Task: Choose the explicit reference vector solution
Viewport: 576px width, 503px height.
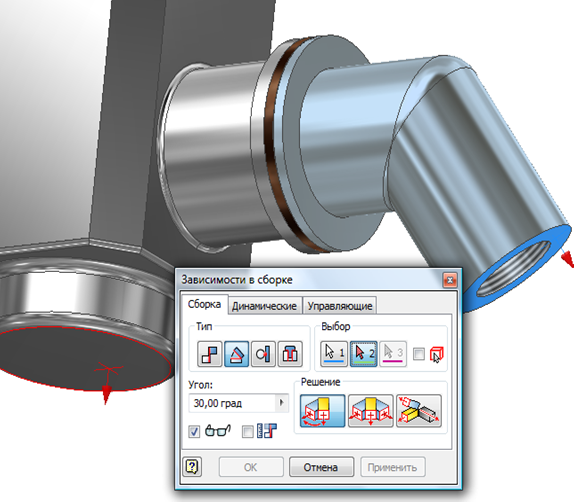Action: 419,411
